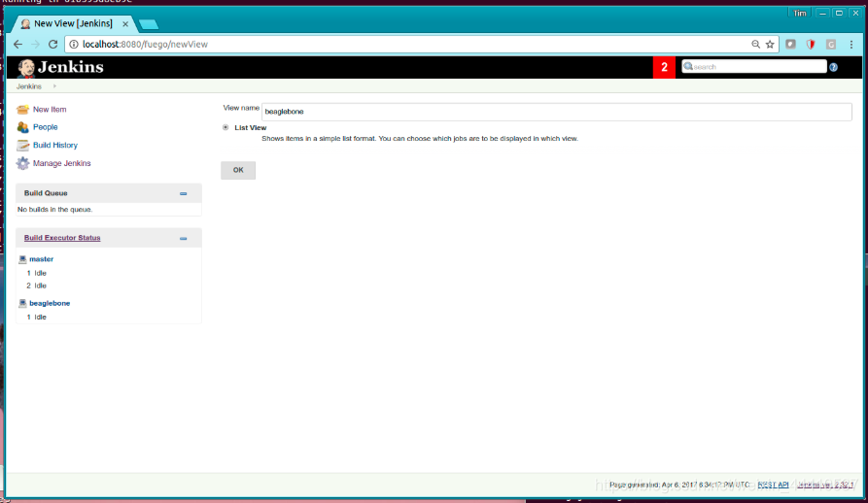The image size is (868, 503).
Task: Click 'No builds in the queue.' text
Action: tap(54, 210)
